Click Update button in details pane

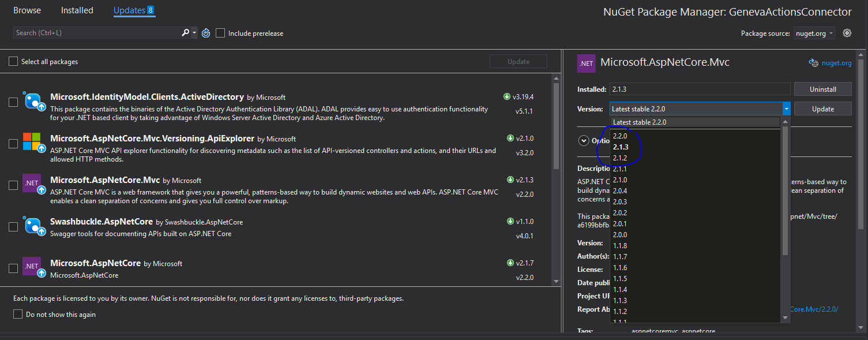(823, 109)
